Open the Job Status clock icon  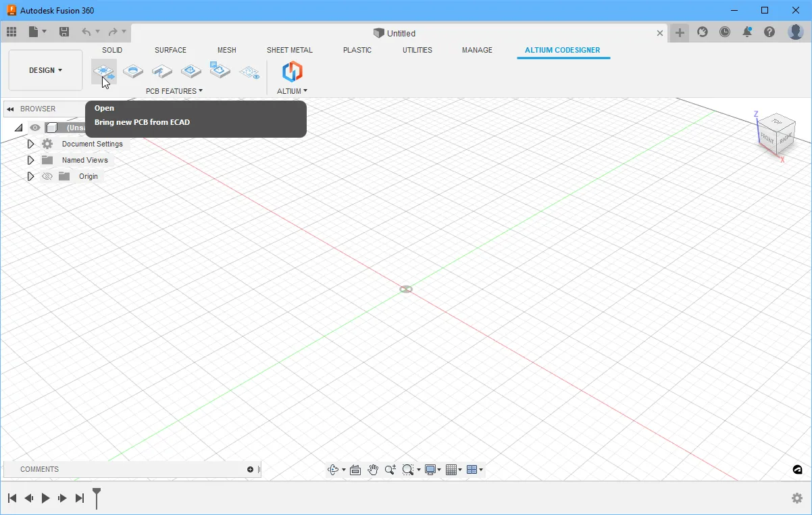(725, 32)
